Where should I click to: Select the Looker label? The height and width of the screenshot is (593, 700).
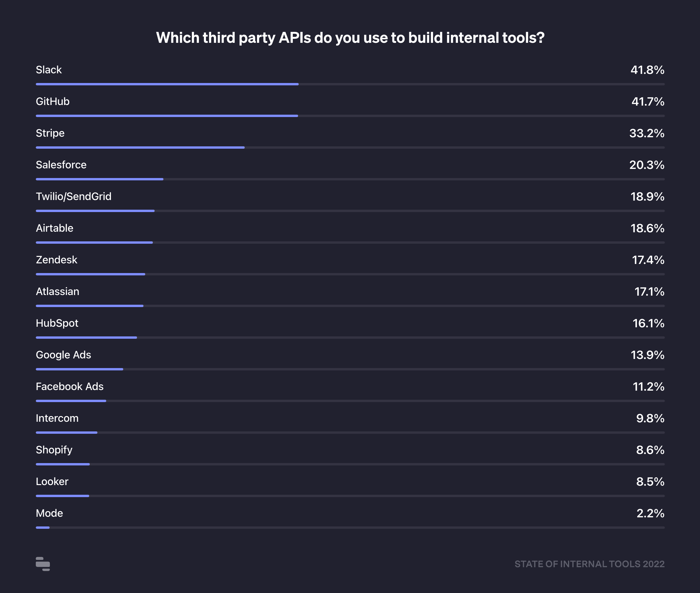(x=52, y=482)
